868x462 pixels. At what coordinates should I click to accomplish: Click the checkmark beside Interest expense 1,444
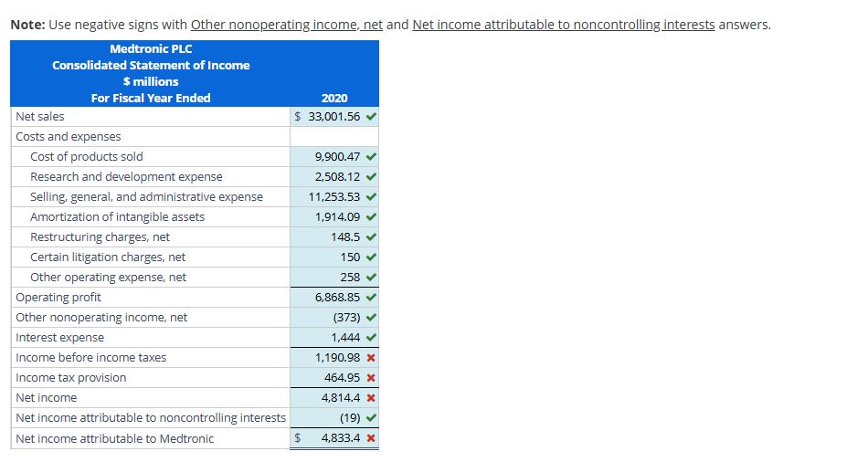(372, 338)
